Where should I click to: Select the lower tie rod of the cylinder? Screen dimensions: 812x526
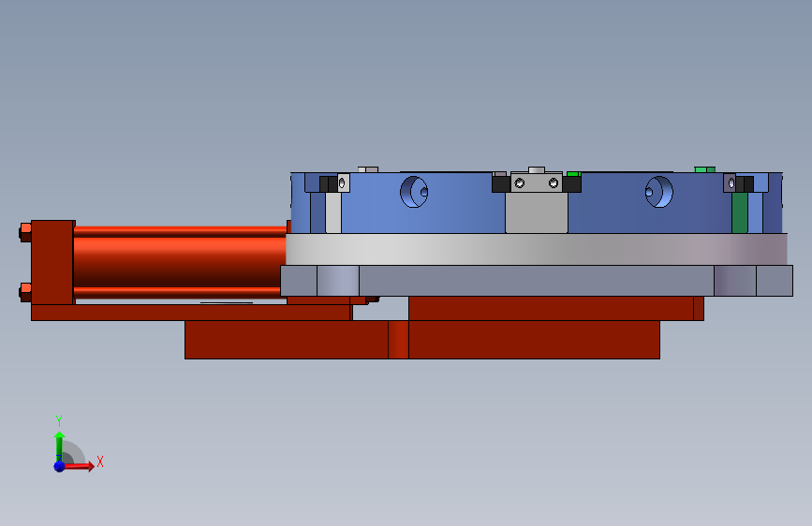point(180,293)
